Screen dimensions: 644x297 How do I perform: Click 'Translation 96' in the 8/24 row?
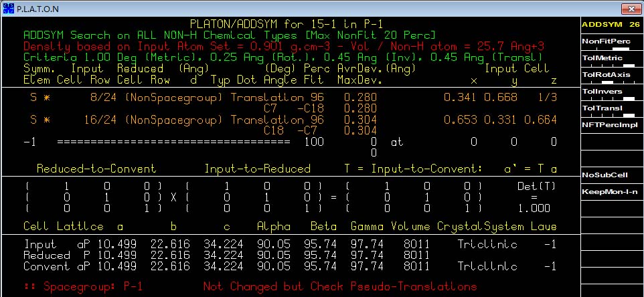pos(277,98)
